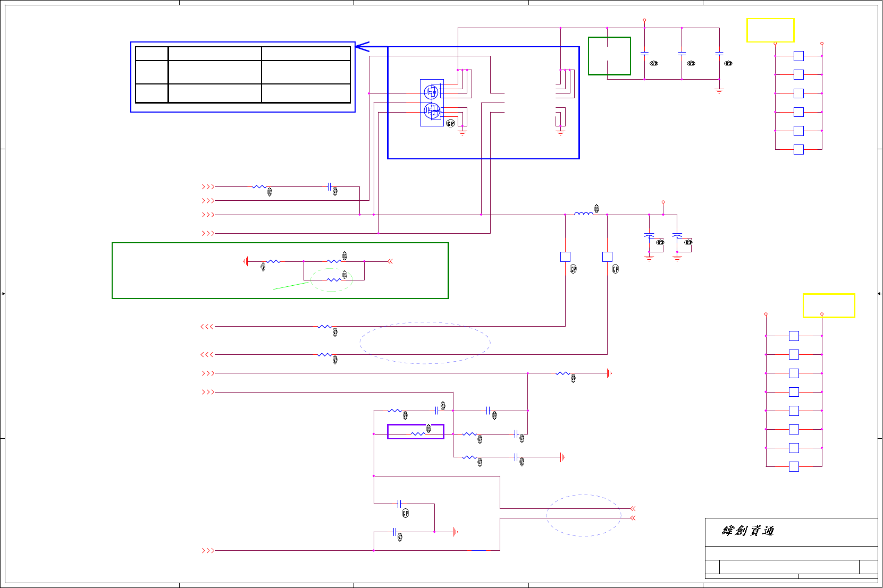Click the power-rail circle above the top capacitor bank

click(x=644, y=20)
